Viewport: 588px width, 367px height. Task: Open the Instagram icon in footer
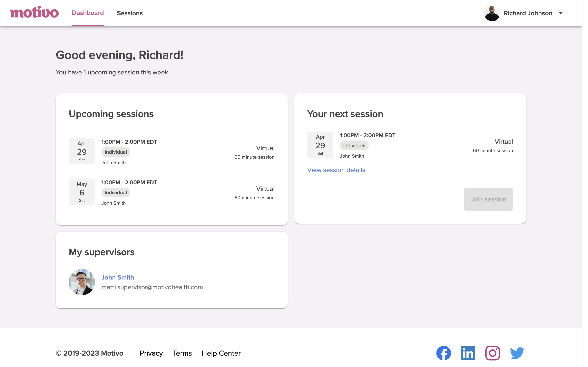pyautogui.click(x=492, y=353)
